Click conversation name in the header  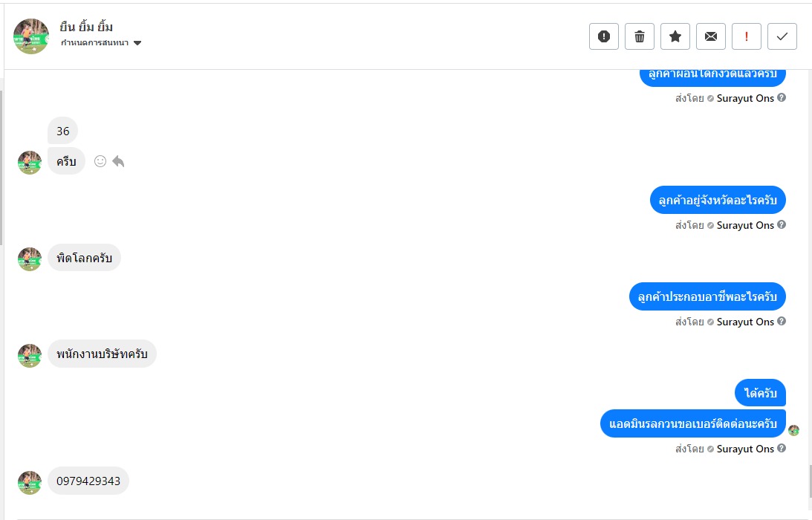[86, 27]
